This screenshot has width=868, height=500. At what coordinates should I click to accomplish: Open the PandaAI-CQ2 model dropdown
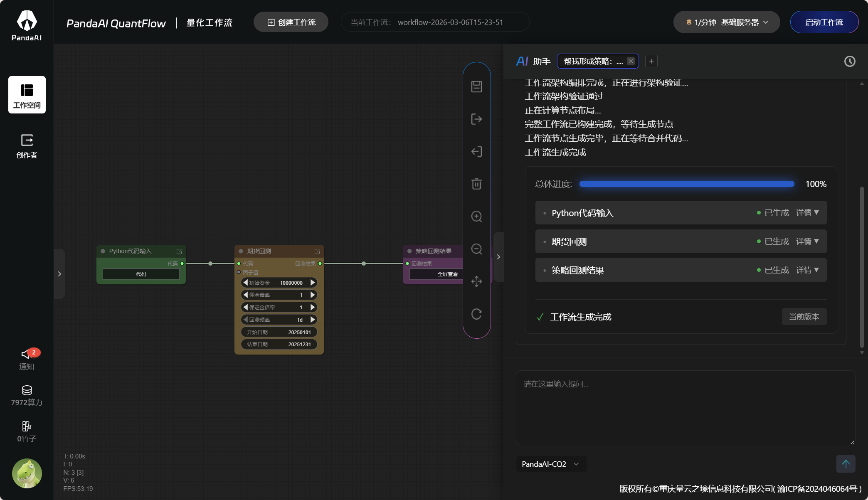tap(551, 464)
